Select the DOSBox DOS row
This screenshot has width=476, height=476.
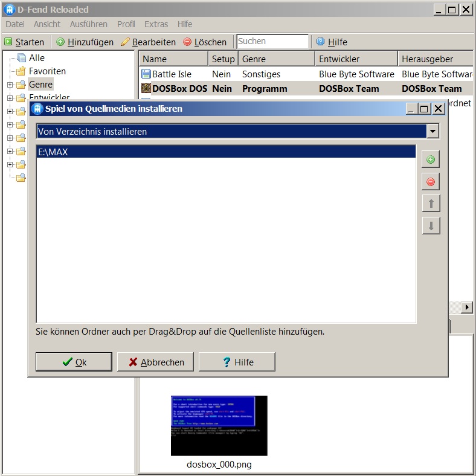pyautogui.click(x=306, y=88)
